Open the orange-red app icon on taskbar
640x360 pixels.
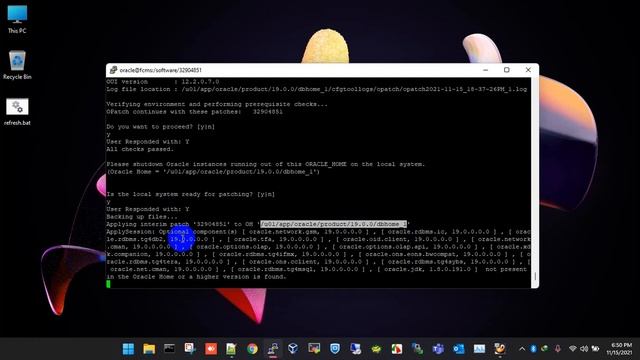pos(211,349)
